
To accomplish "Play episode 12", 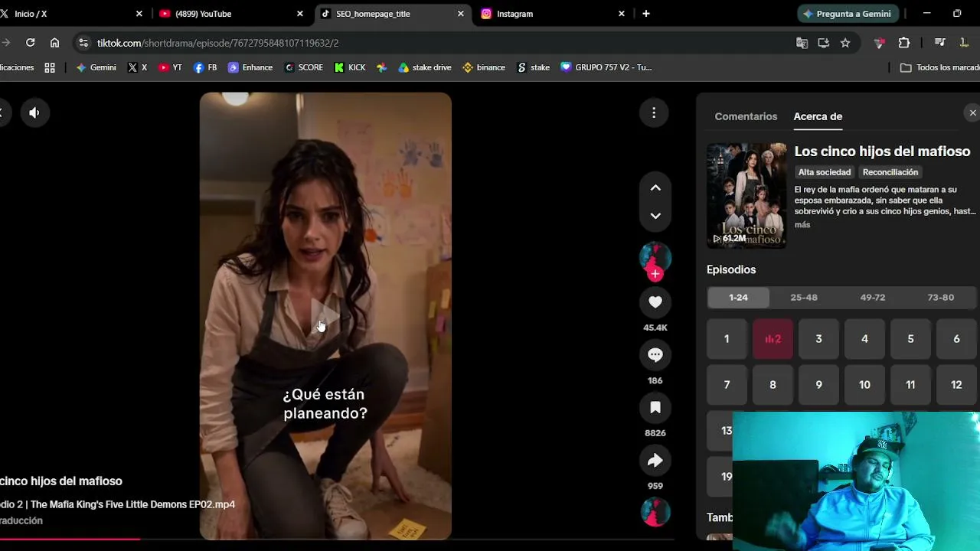I will (956, 385).
